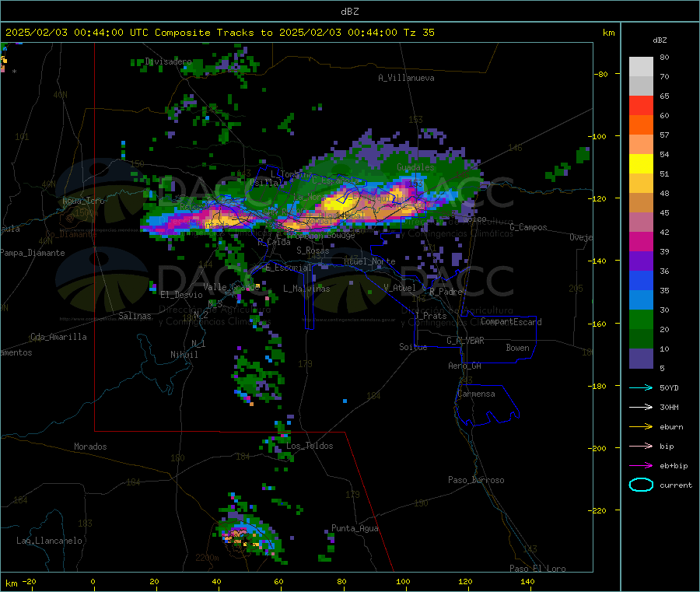700x592 pixels.
Task: Click the magenta eb+bip arrow in legend
Action: 641,466
